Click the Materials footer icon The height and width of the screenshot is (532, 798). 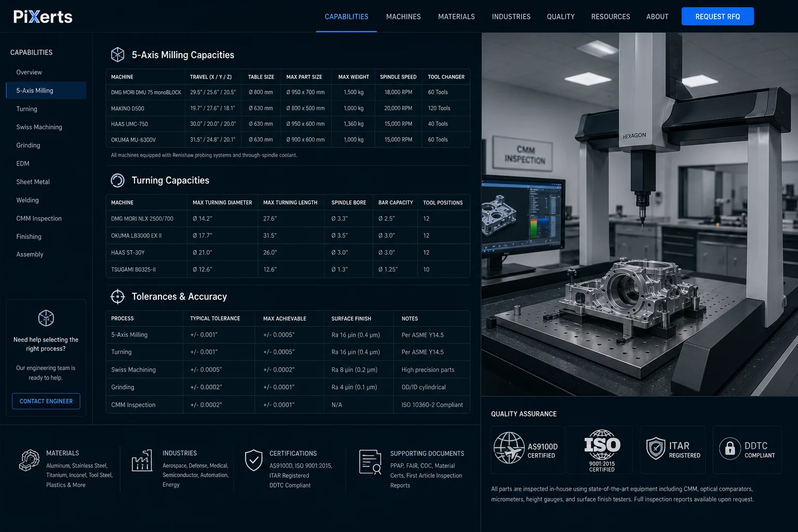(29, 460)
